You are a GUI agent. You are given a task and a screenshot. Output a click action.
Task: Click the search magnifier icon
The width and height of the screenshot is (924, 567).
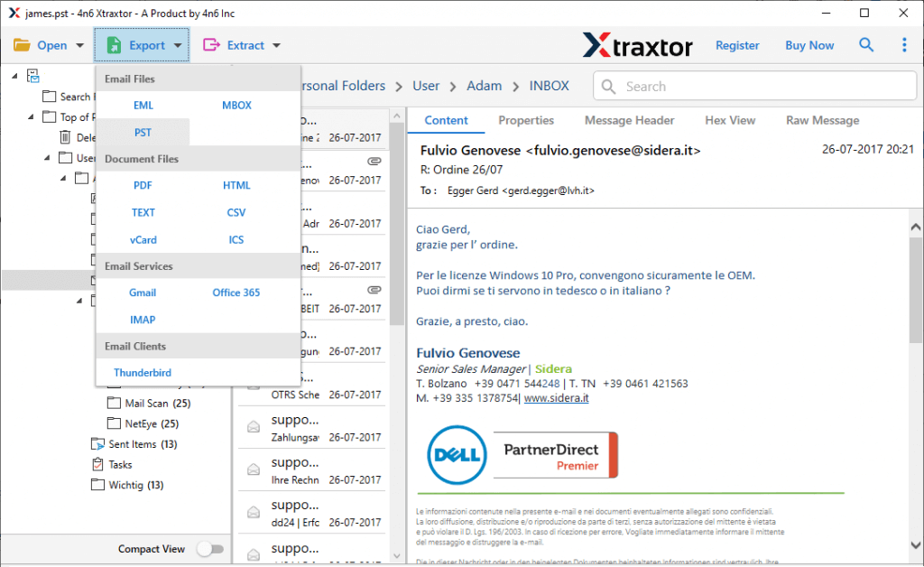click(866, 44)
